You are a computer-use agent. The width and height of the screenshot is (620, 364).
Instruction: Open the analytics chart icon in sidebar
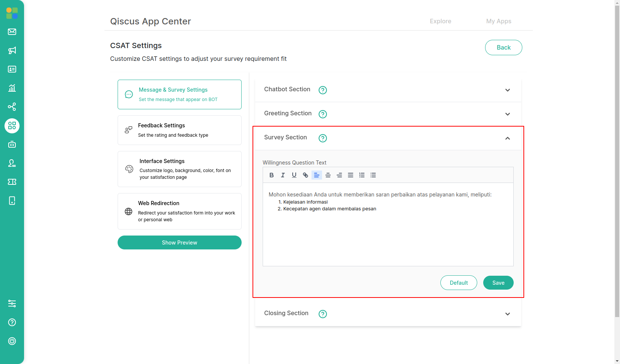[x=12, y=88]
